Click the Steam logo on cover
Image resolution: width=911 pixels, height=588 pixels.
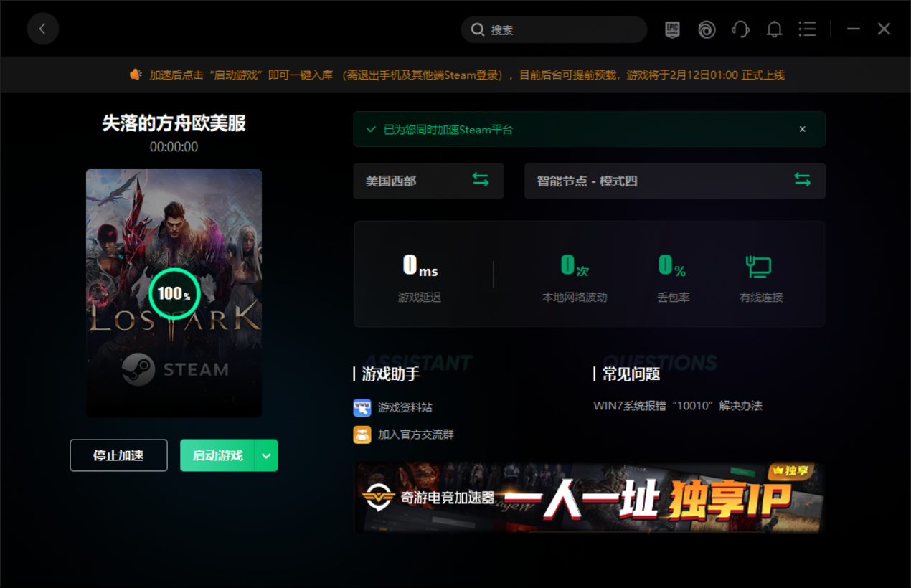174,370
